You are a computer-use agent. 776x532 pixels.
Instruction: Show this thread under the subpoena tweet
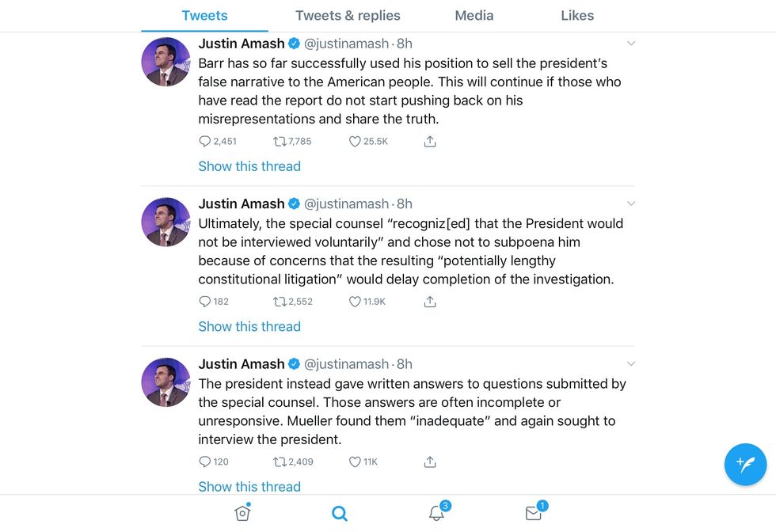(249, 326)
